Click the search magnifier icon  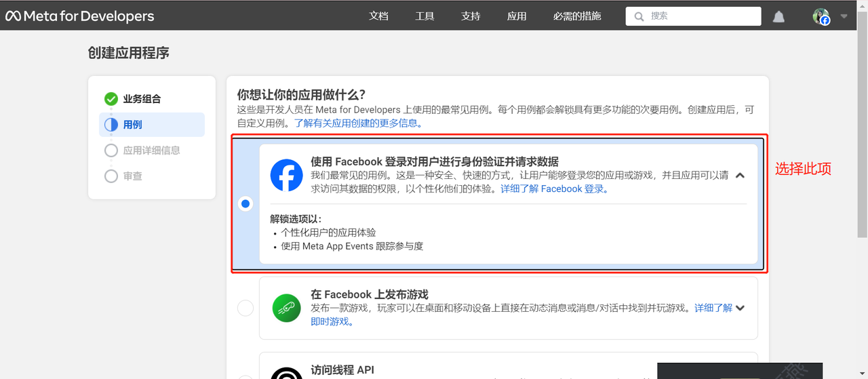click(x=639, y=16)
